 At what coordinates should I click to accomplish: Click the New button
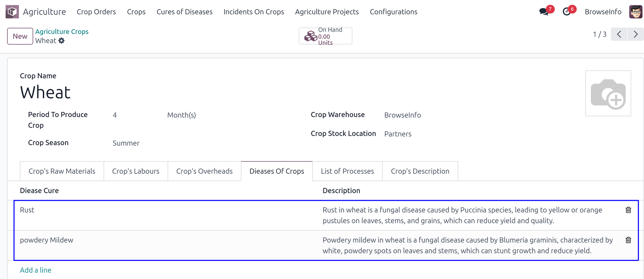20,36
